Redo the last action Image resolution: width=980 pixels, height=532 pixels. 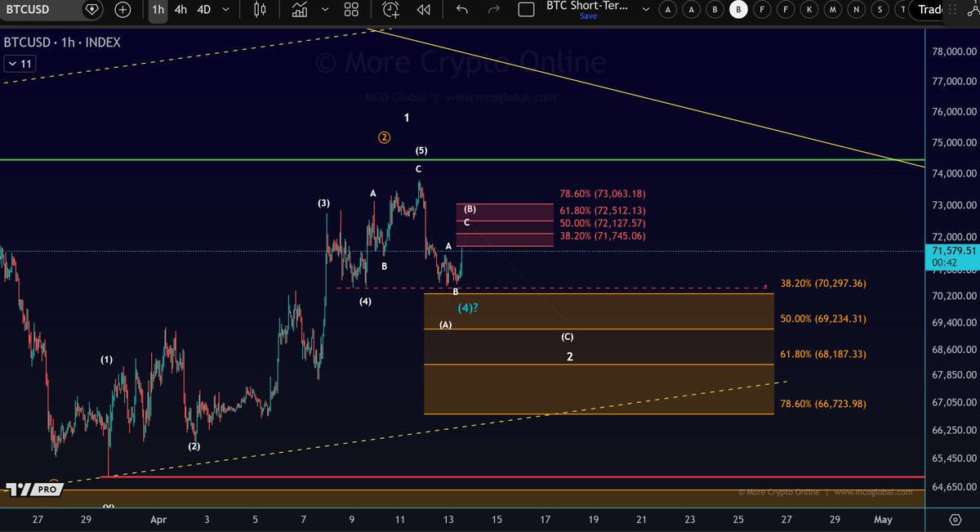493,10
